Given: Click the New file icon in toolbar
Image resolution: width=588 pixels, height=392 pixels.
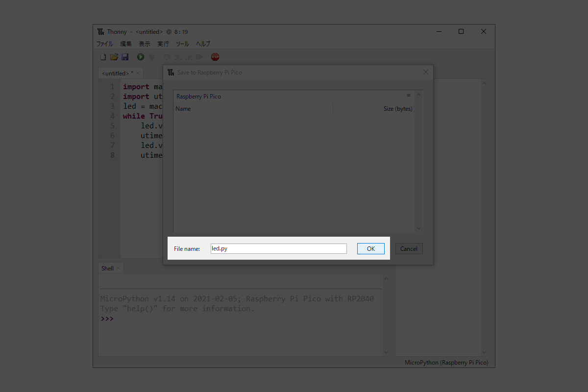Looking at the screenshot, I should click(x=103, y=57).
